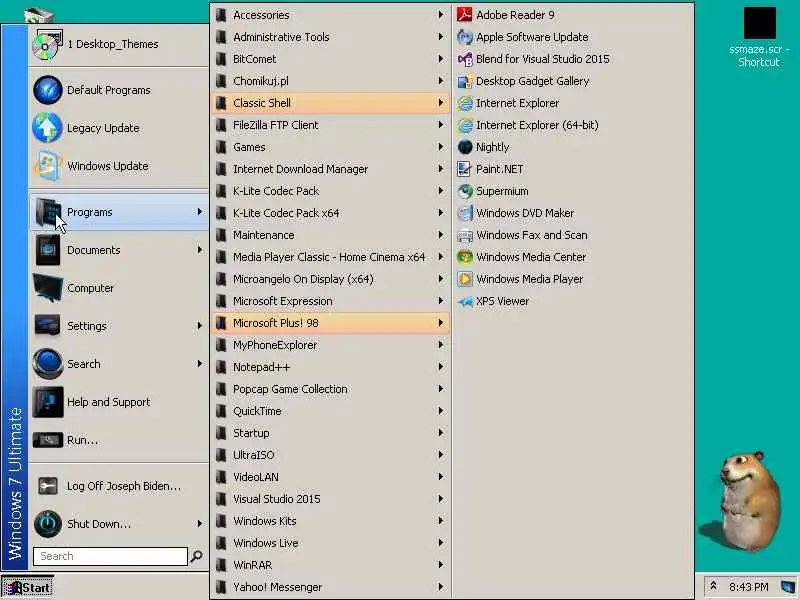Expand Microsoft Plus! 98 submenu
Screen dimensions: 800x600
(x=330, y=323)
